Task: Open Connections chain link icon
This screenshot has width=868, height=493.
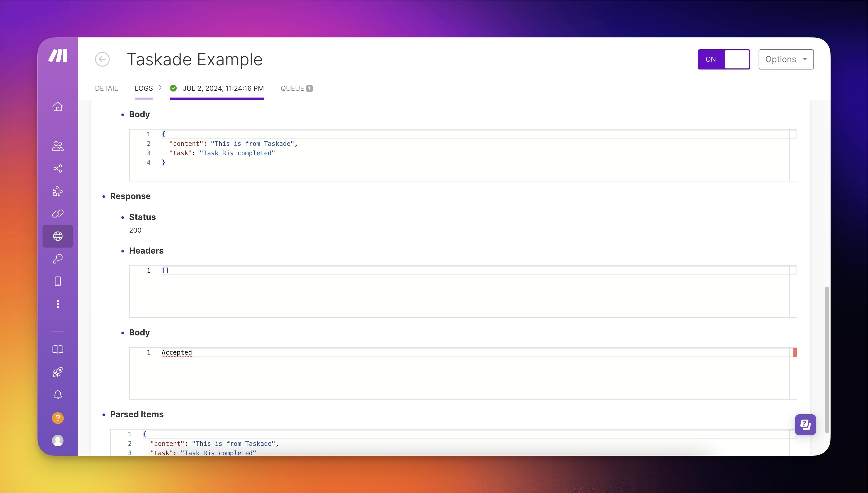Action: pyautogui.click(x=58, y=214)
